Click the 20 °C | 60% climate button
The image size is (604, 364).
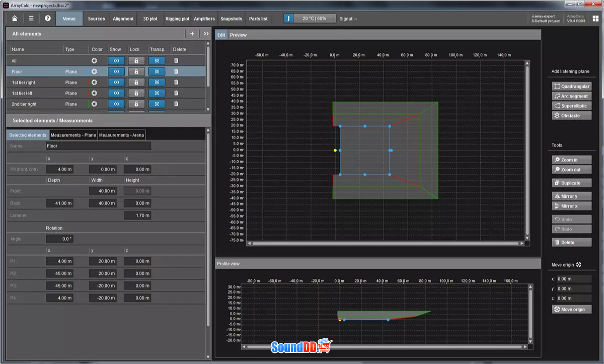tap(314, 19)
